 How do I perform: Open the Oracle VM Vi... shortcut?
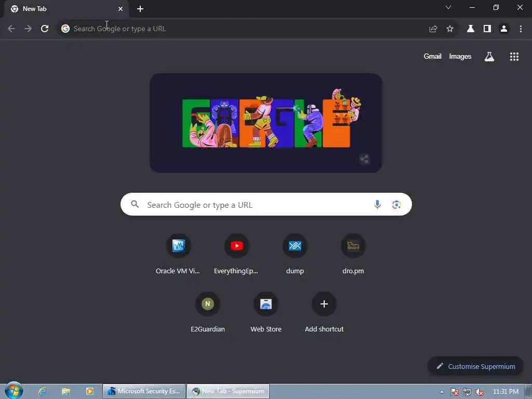tap(178, 254)
